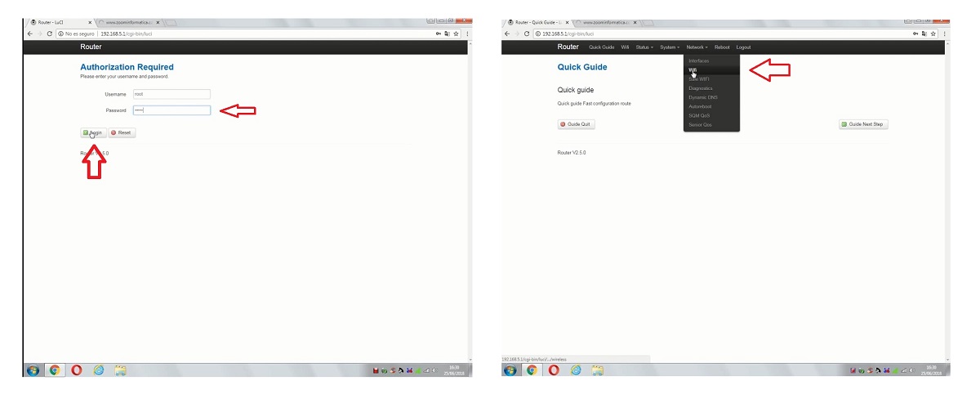The height and width of the screenshot is (403, 980).
Task: Open Opera from the taskbar below the login window
Action: pyautogui.click(x=77, y=370)
